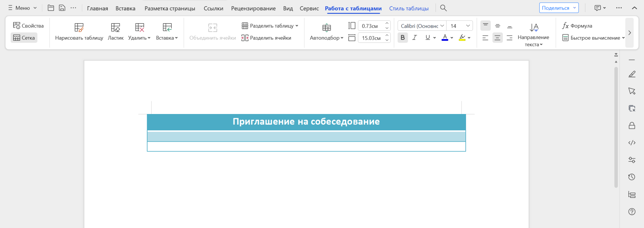Screen dimensions: 644x228
Task: Toggle the Сетка gridlines button
Action: (x=24, y=38)
